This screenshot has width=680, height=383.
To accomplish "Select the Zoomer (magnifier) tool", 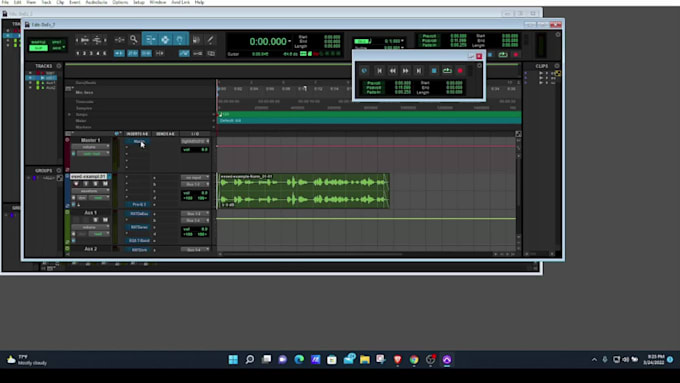I will click(134, 39).
